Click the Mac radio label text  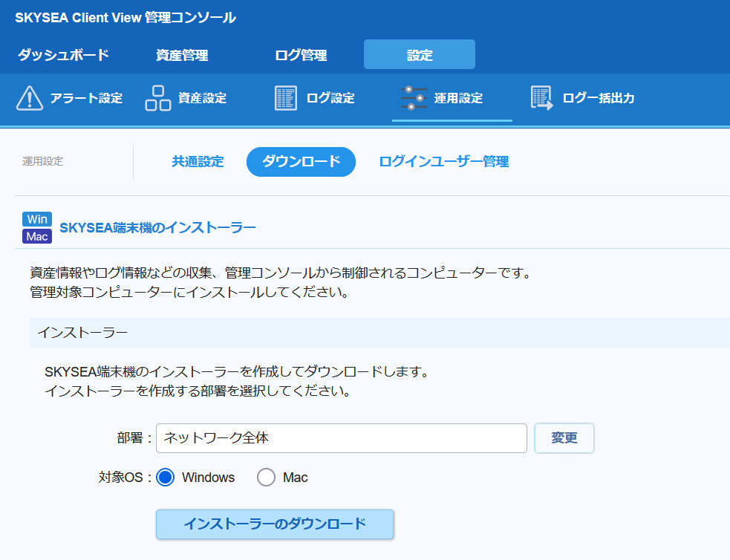(x=295, y=477)
